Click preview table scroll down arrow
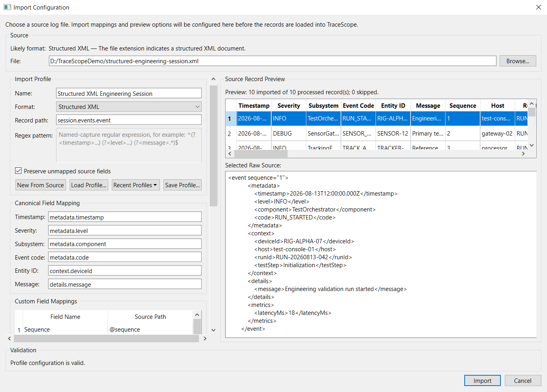The image size is (547, 392). tap(532, 145)
